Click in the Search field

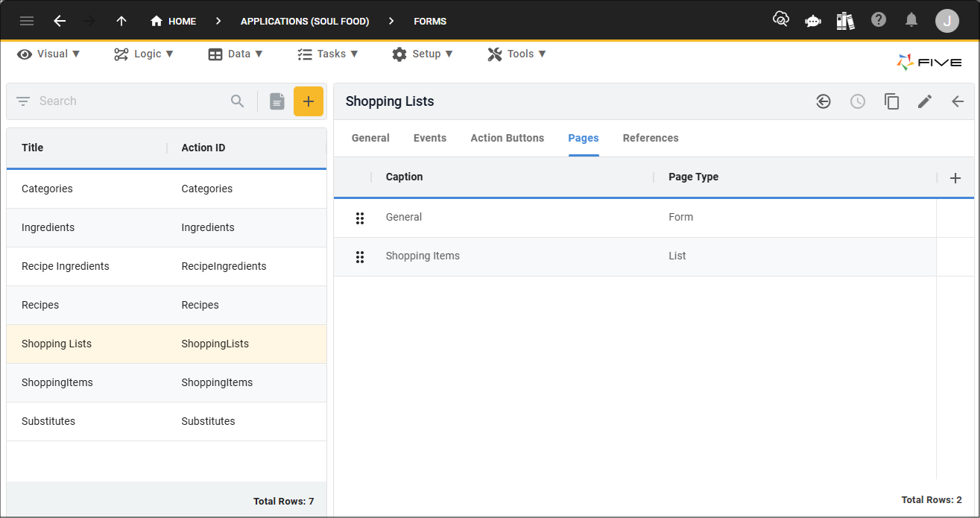tap(130, 101)
